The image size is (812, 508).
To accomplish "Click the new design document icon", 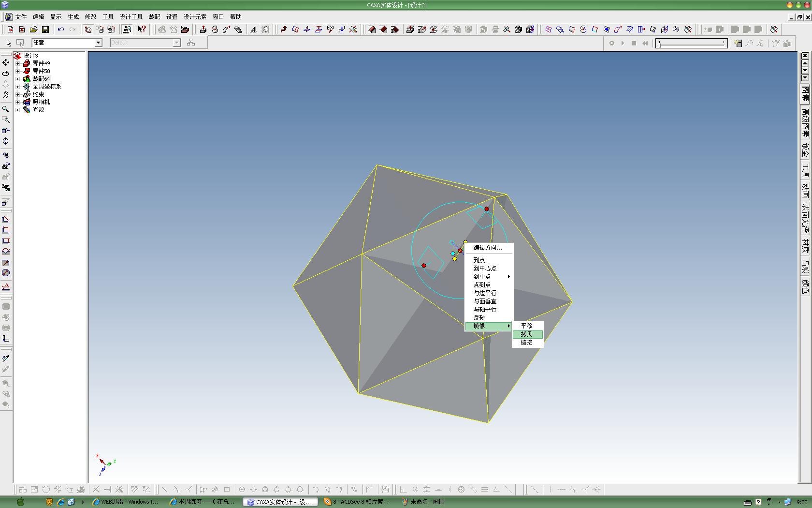I will [10, 30].
